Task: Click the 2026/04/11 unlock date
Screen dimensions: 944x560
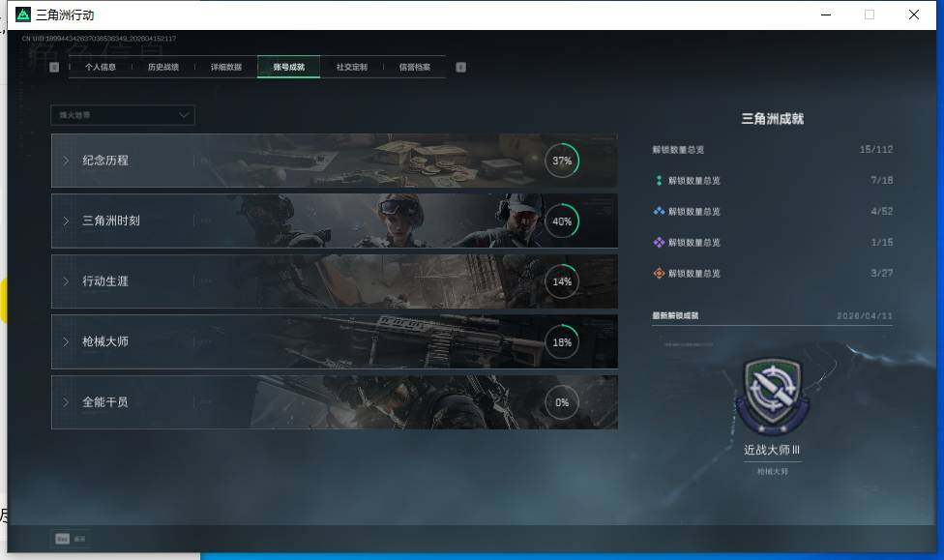Action: click(865, 315)
